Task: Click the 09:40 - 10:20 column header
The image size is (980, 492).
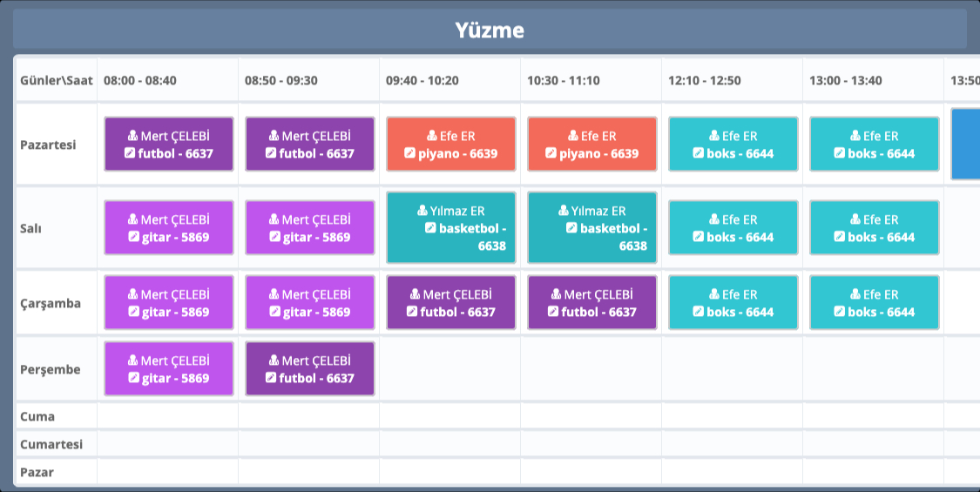Action: point(422,80)
